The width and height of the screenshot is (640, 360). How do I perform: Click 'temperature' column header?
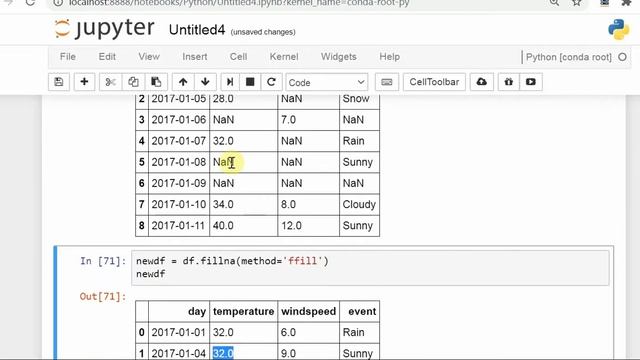(243, 311)
